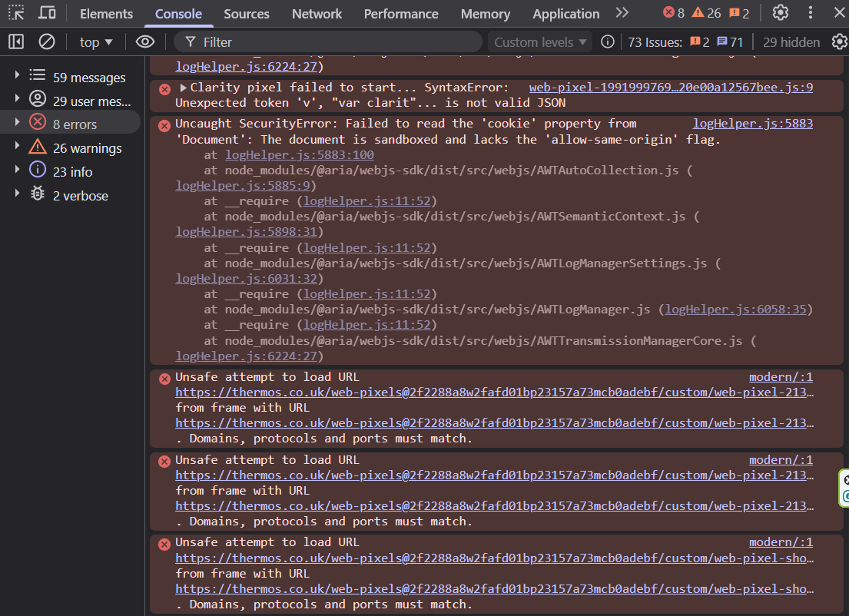This screenshot has width=849, height=616.
Task: Switch to the Network tab
Action: 317,14
